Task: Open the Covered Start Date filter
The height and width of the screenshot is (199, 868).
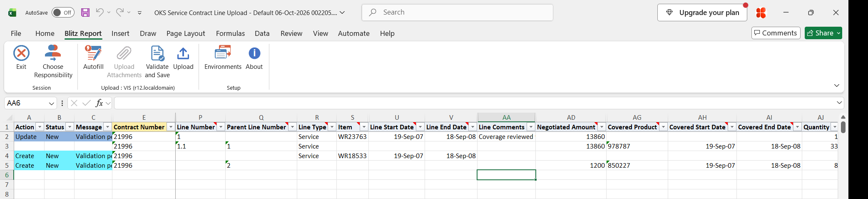Action: 732,127
